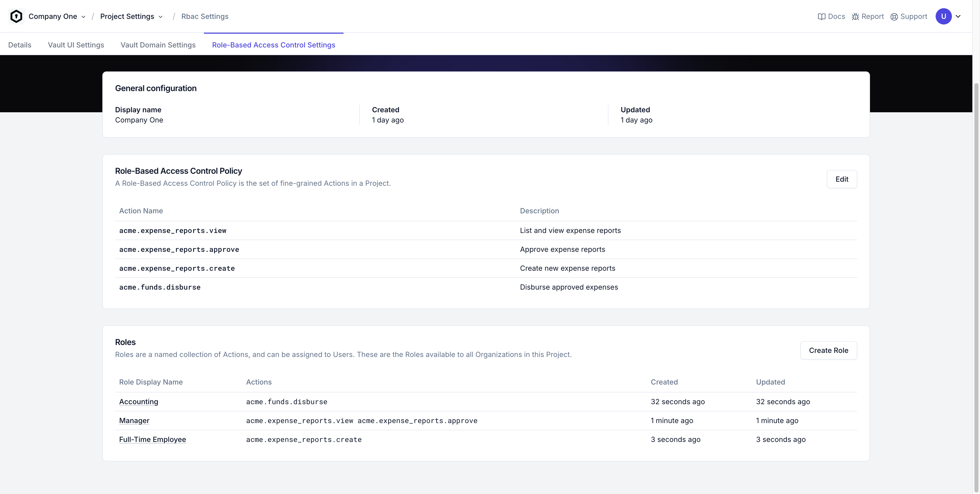Click the Rbac Settings breadcrumb
Viewport: 980px width, 494px height.
[x=205, y=16]
